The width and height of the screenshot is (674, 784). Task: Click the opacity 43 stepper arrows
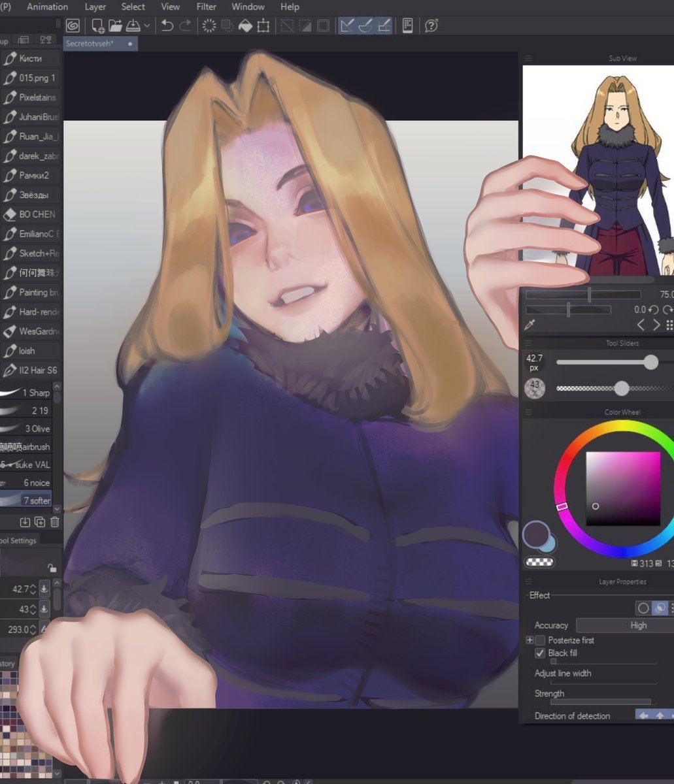(33, 609)
